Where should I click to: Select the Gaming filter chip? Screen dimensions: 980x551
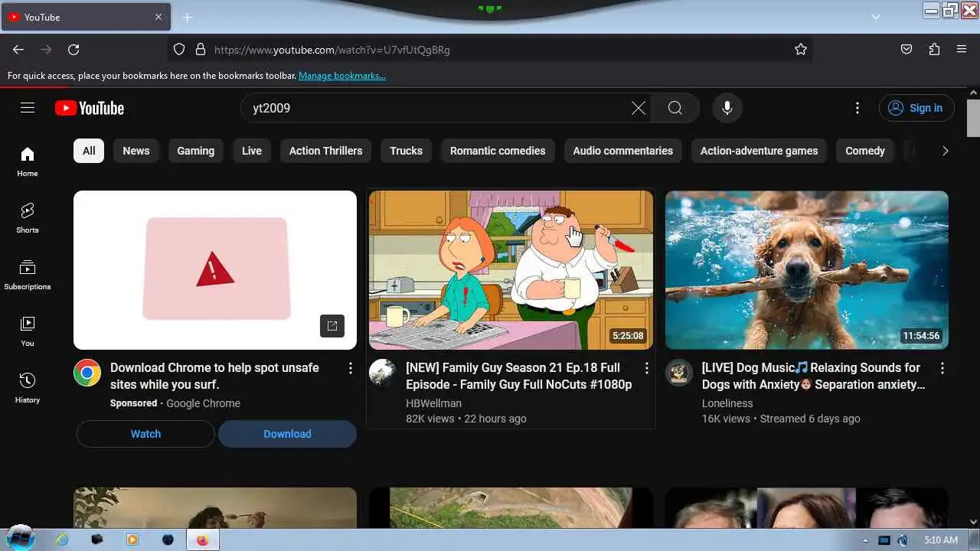(196, 151)
